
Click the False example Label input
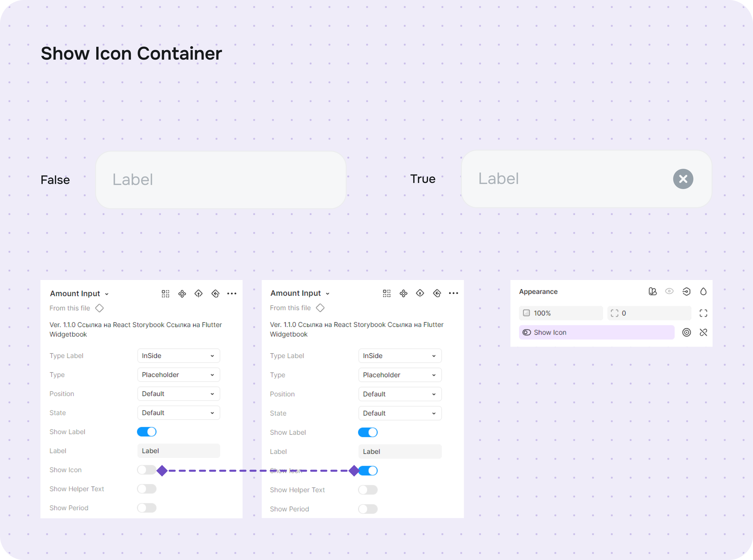coord(221,180)
